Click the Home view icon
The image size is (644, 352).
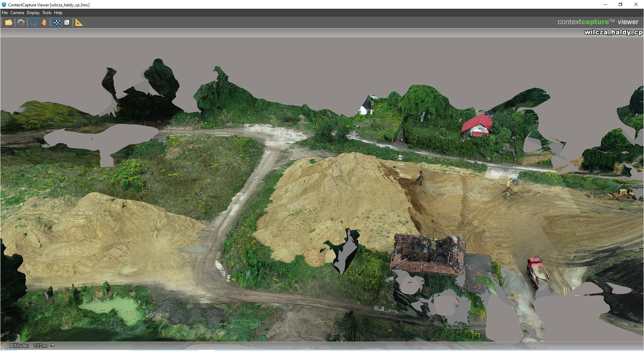pyautogui.click(x=21, y=22)
